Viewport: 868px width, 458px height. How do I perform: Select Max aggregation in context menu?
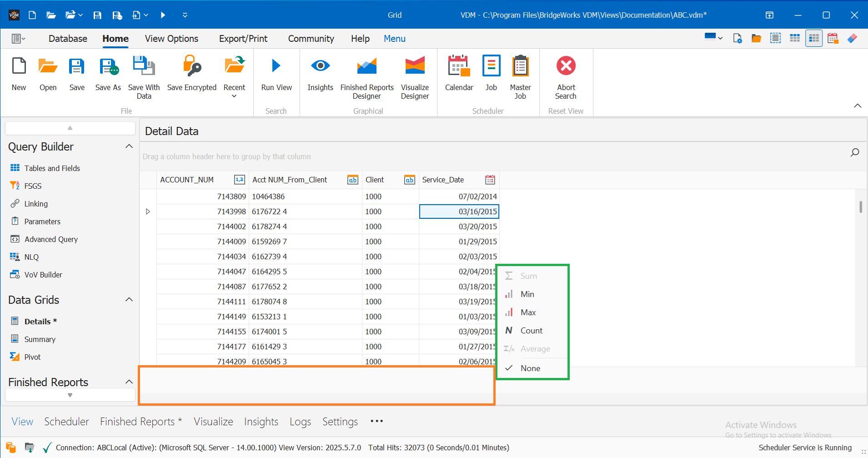coord(528,312)
